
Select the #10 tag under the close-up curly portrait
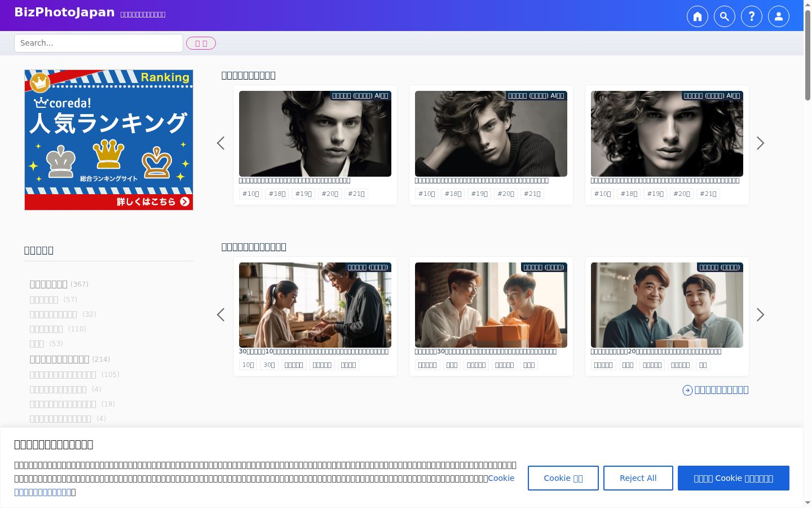pos(603,194)
